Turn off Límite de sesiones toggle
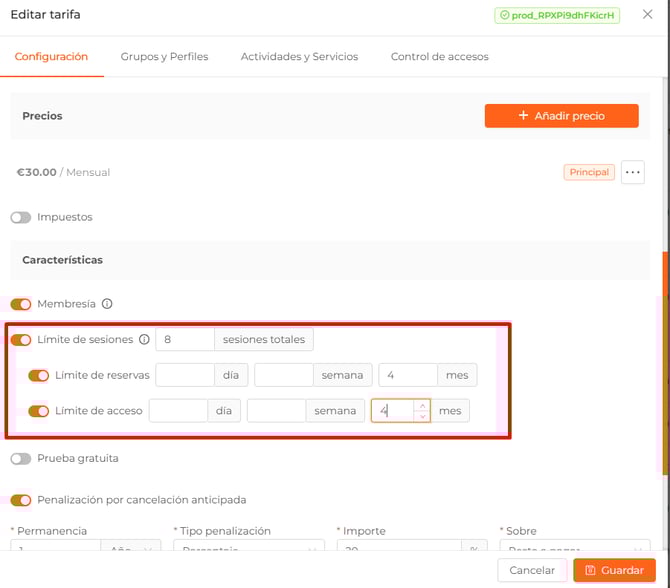Image resolution: width=670 pixels, height=588 pixels. pos(21,340)
